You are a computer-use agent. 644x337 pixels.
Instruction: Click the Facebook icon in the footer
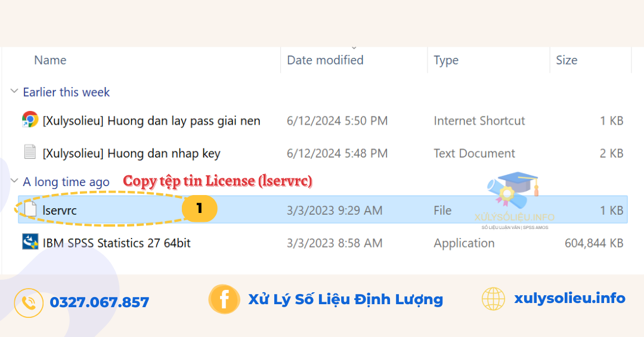click(x=224, y=299)
